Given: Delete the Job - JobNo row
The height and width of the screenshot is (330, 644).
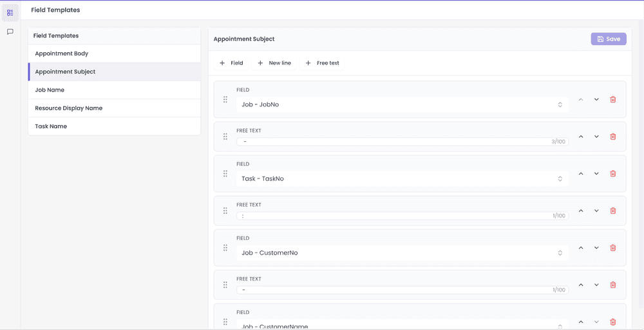Looking at the screenshot, I should click(613, 99).
